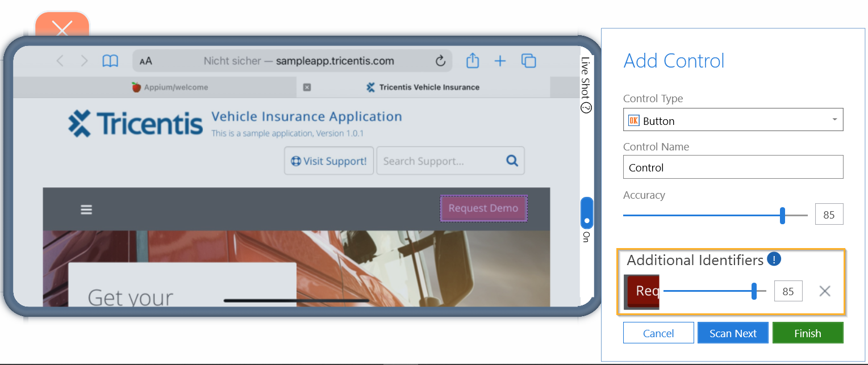Click the Control Name input field
The image size is (868, 365).
(733, 167)
